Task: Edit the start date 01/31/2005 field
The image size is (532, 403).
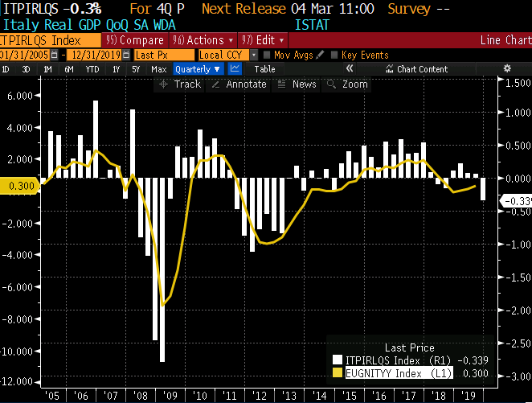Action: click(x=24, y=55)
